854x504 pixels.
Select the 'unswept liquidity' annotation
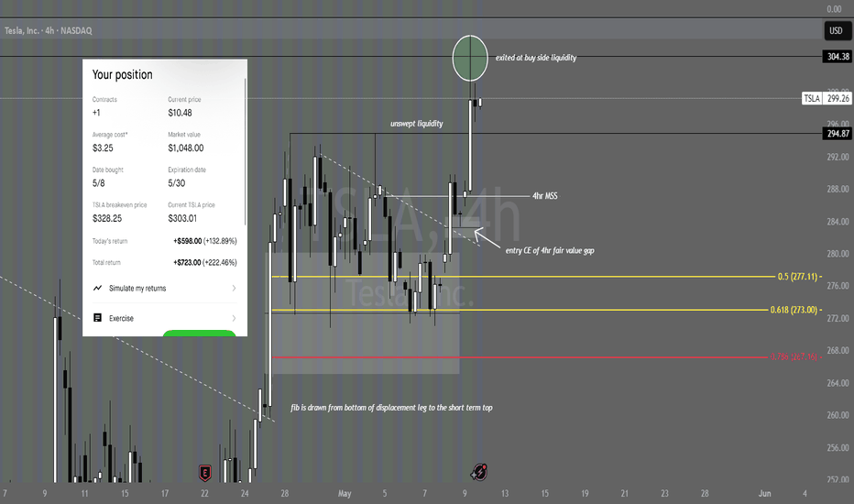417,124
